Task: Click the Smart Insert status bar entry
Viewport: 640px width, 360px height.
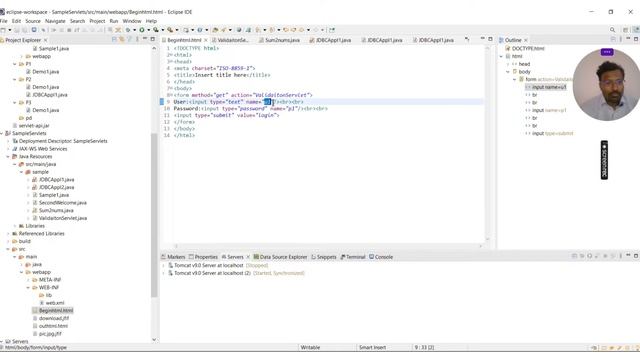Action: pyautogui.click(x=372, y=348)
